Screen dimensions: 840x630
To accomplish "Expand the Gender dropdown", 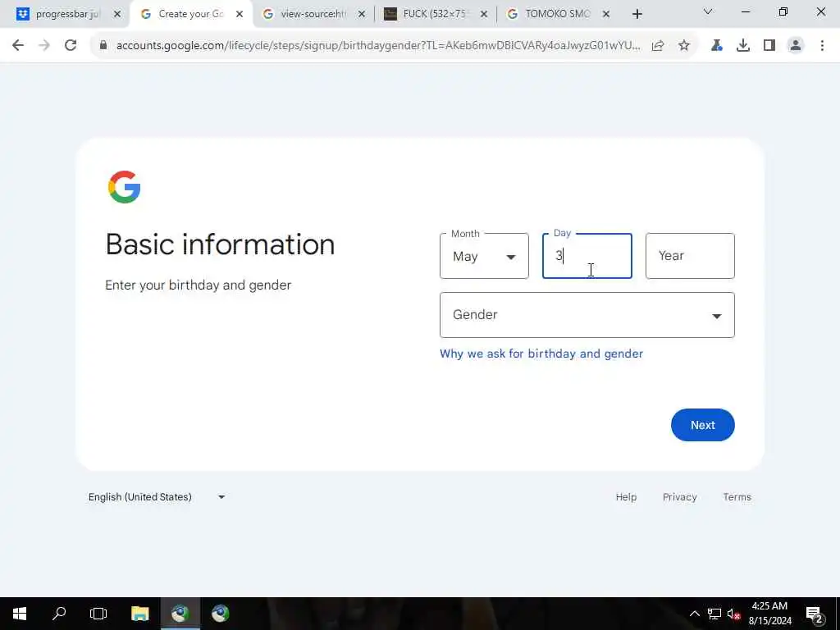I will 587,315.
